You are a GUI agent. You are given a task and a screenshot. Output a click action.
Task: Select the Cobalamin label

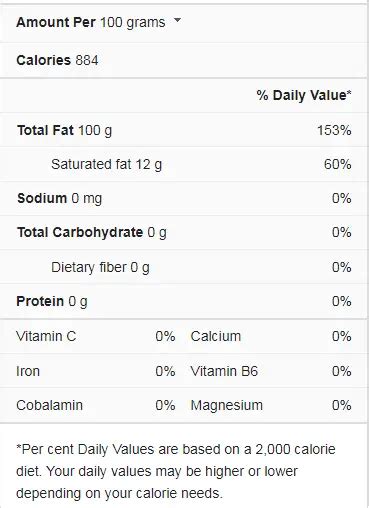pyautogui.click(x=49, y=405)
